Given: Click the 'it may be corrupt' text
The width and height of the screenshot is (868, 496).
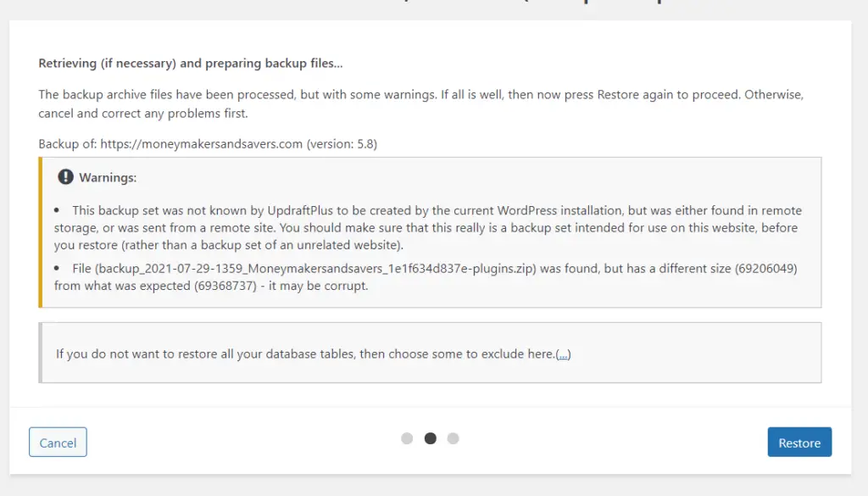Looking at the screenshot, I should (319, 287).
